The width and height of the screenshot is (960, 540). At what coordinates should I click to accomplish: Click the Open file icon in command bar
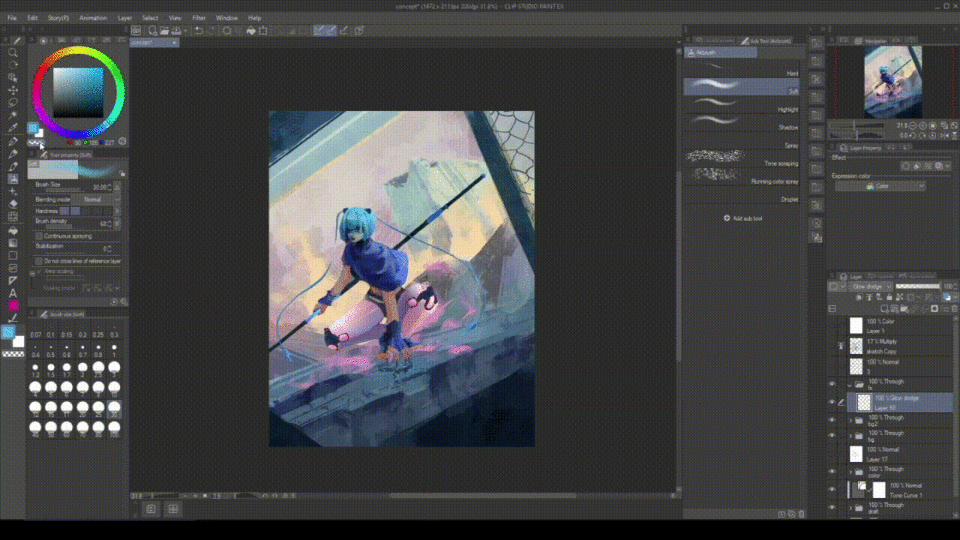pyautogui.click(x=164, y=31)
